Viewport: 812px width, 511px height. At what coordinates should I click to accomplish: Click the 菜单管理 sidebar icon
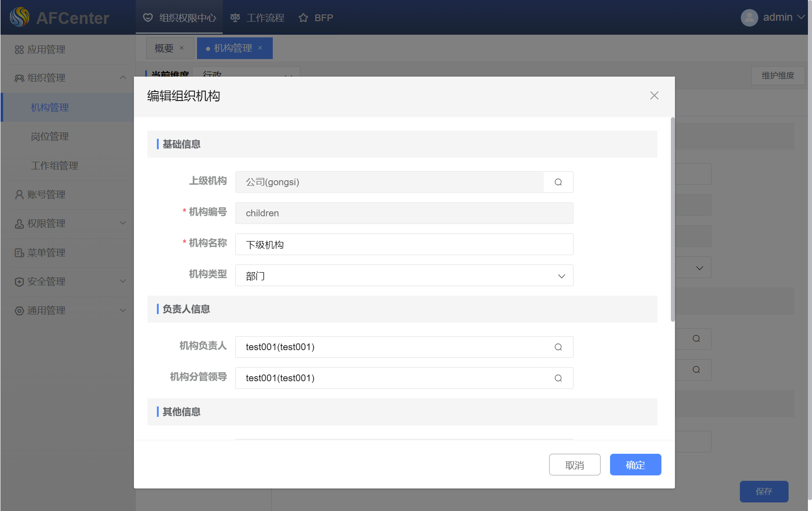[x=19, y=253]
